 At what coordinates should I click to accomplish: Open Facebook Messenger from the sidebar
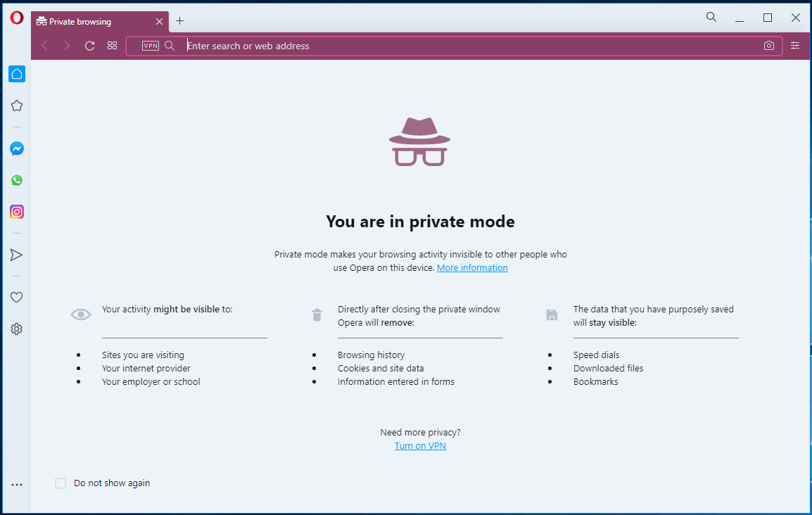(16, 148)
